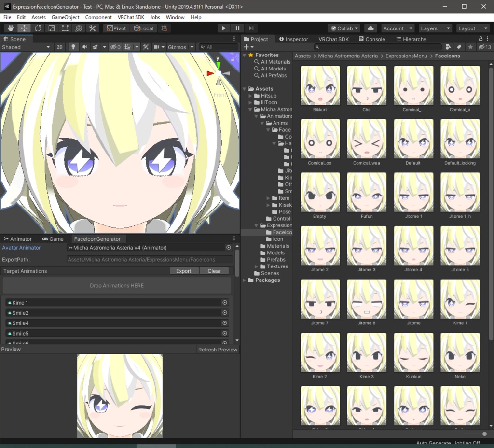
Task: Switch to the Hierarchy tab
Action: coord(411,39)
